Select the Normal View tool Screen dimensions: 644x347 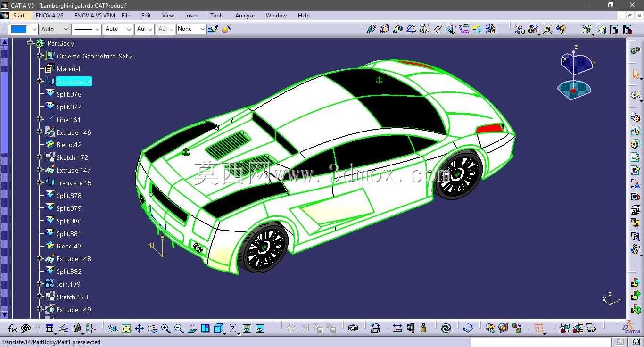(x=192, y=329)
